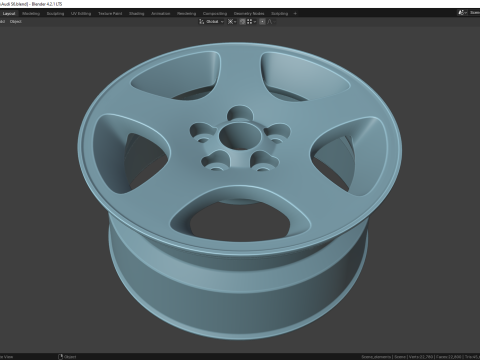Switch to Geometry Nodes workspace
The height and width of the screenshot is (360, 480).
pyautogui.click(x=249, y=14)
